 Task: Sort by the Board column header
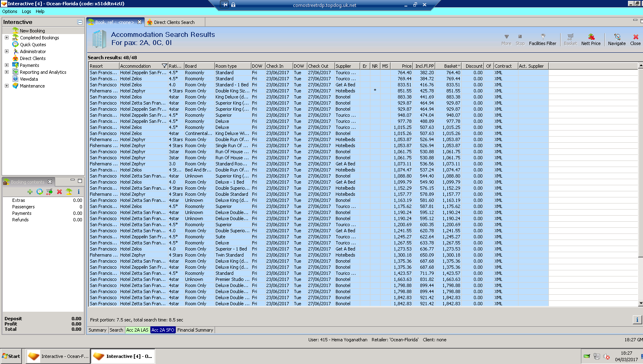pyautogui.click(x=199, y=66)
